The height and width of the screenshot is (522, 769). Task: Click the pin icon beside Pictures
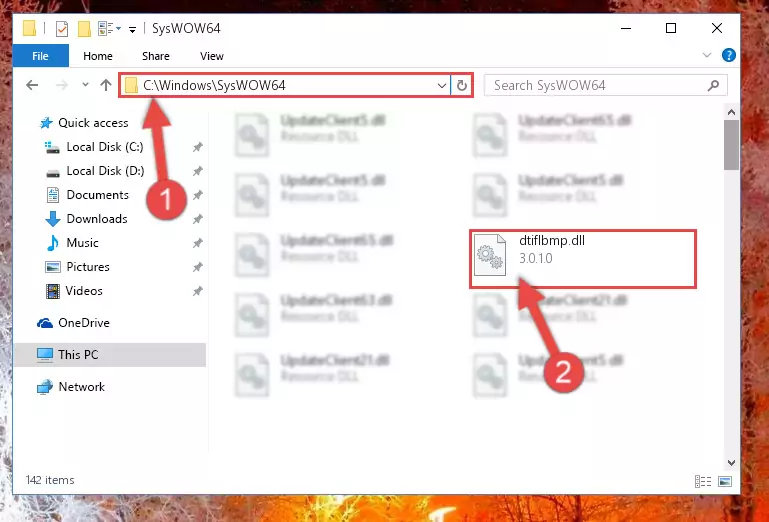click(x=198, y=267)
